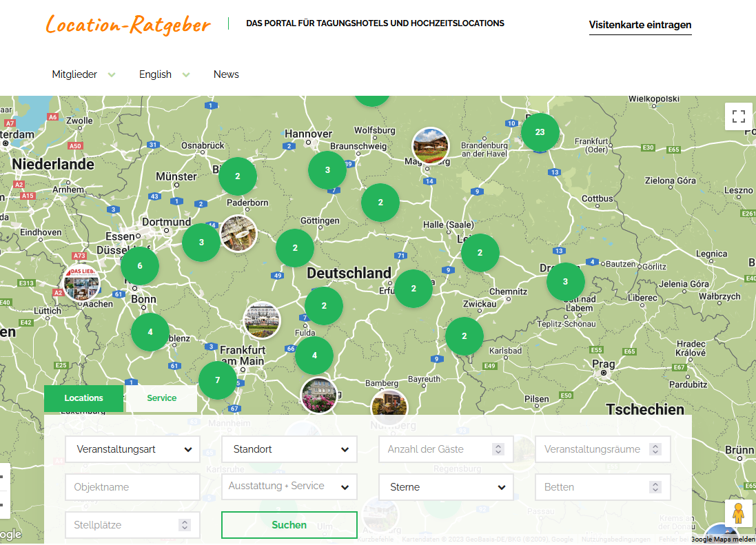This screenshot has height=545, width=756.
Task: Focus the Betten number field
Action: (603, 487)
